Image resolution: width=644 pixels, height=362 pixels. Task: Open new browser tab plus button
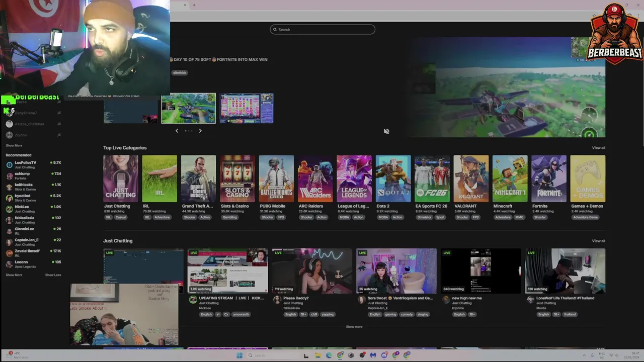coord(194,5)
